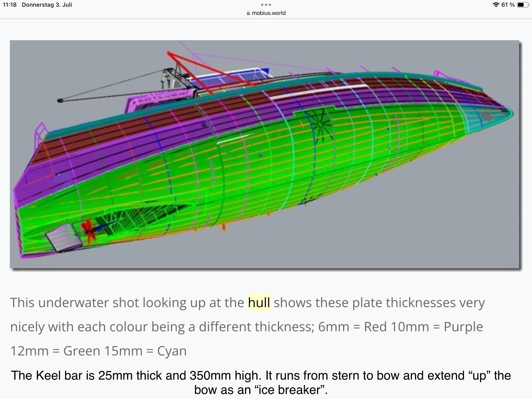The width and height of the screenshot is (532, 399).
Task: Tap the mobius.world address bar
Action: click(x=266, y=13)
